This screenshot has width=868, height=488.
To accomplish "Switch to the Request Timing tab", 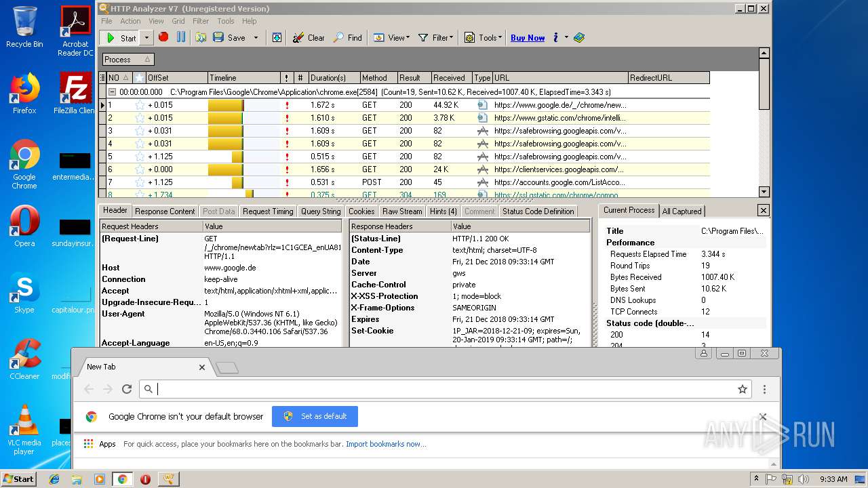I will point(268,211).
